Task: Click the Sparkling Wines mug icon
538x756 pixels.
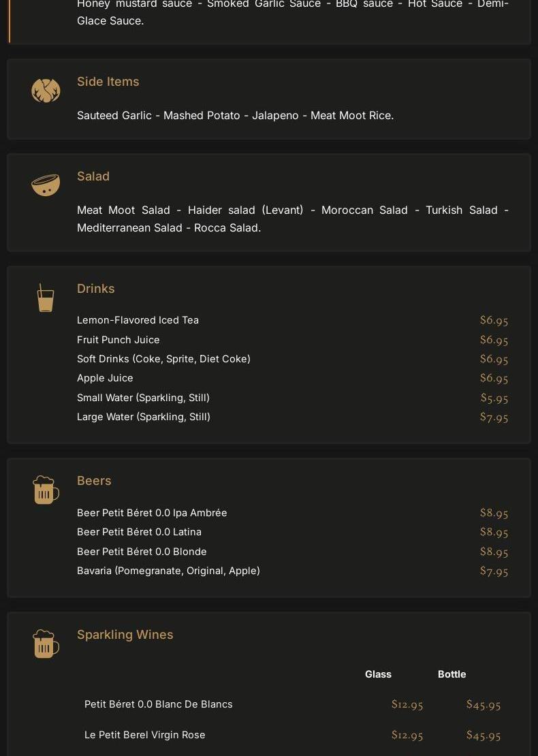Action: 46,644
